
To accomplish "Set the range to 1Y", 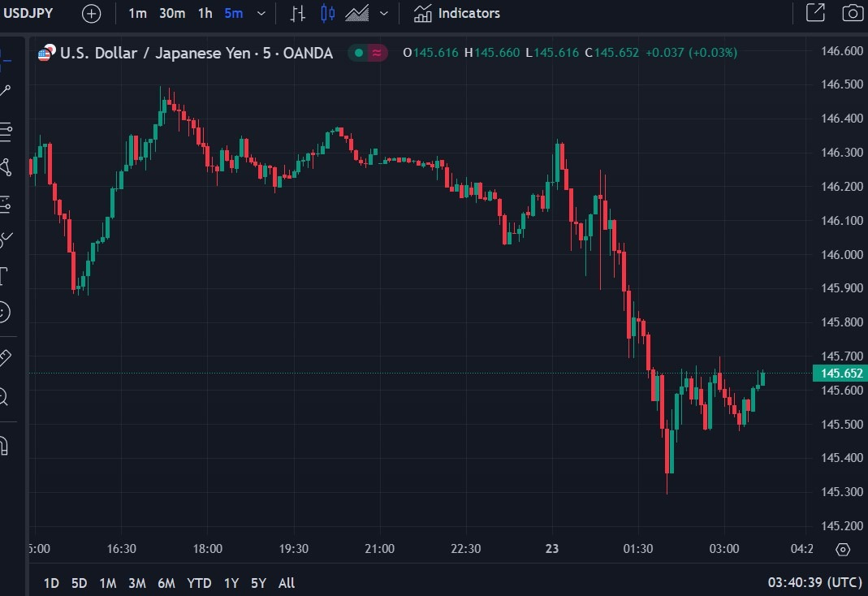I will (x=231, y=583).
